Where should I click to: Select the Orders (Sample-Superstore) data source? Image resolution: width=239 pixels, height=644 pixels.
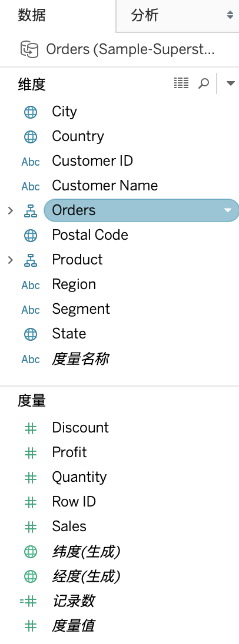[130, 50]
